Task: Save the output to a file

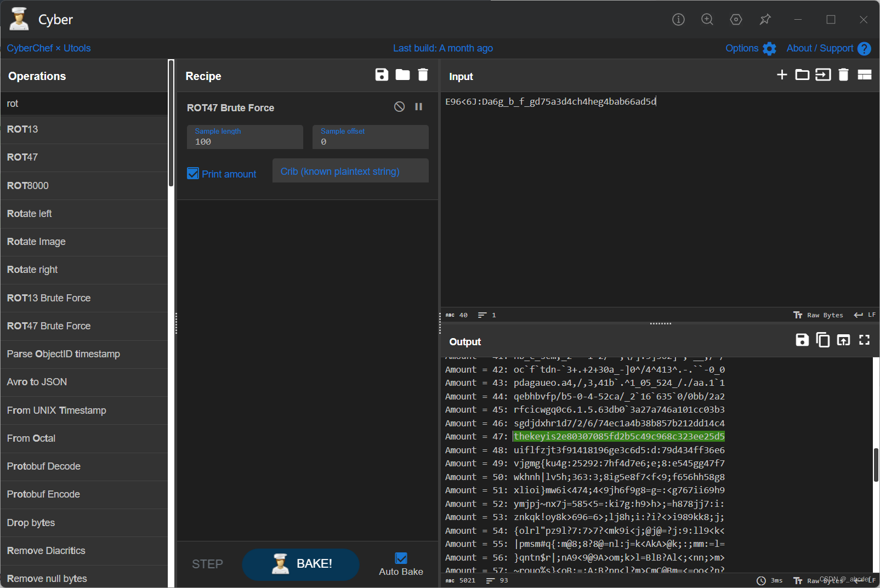Action: [x=802, y=340]
